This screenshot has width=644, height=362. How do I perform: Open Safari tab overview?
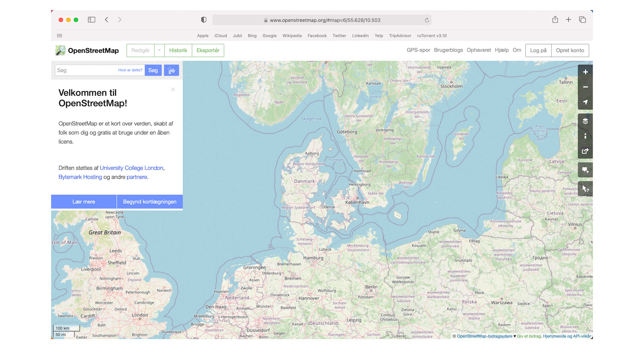click(x=582, y=19)
